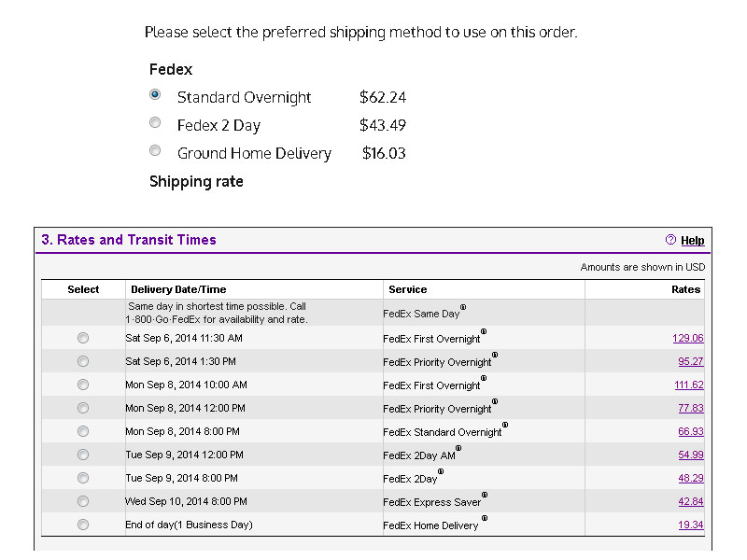This screenshot has height=560, width=747.
Task: Pick Ground Home Delivery shipping option
Action: pyautogui.click(x=155, y=150)
